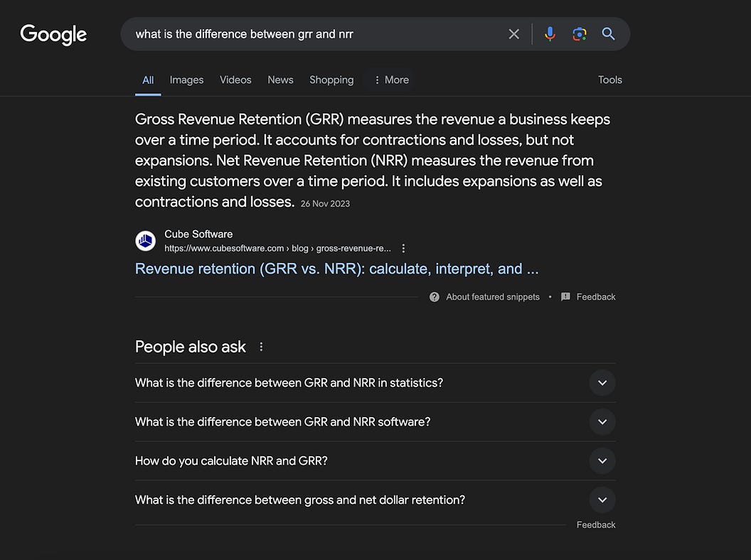The height and width of the screenshot is (560, 751).
Task: Switch to the Shopping tab
Action: coord(331,80)
